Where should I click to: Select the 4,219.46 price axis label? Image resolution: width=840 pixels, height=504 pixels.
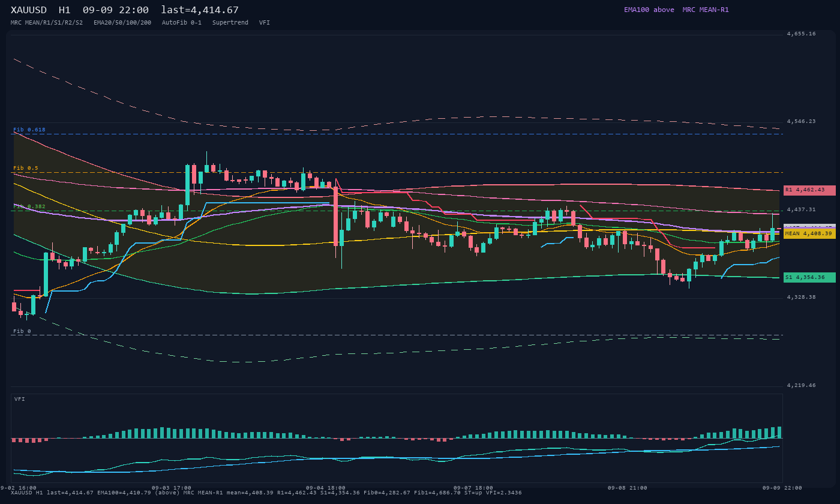801,385
